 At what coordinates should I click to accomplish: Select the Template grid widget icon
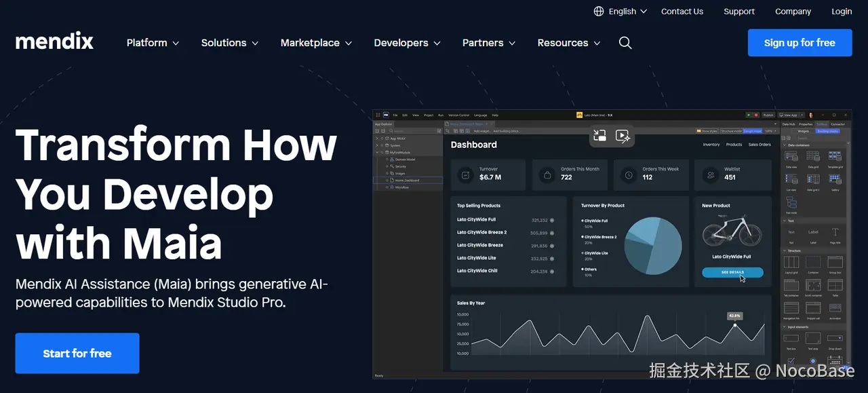(x=835, y=156)
